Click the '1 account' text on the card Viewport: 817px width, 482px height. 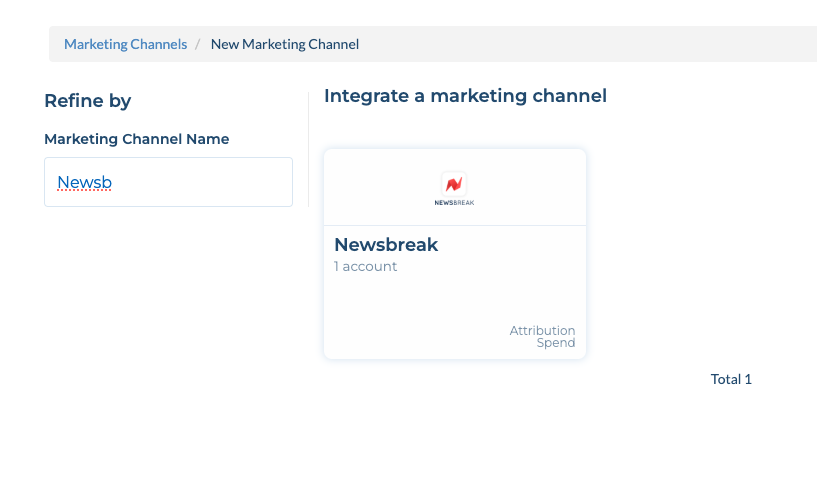coord(365,266)
